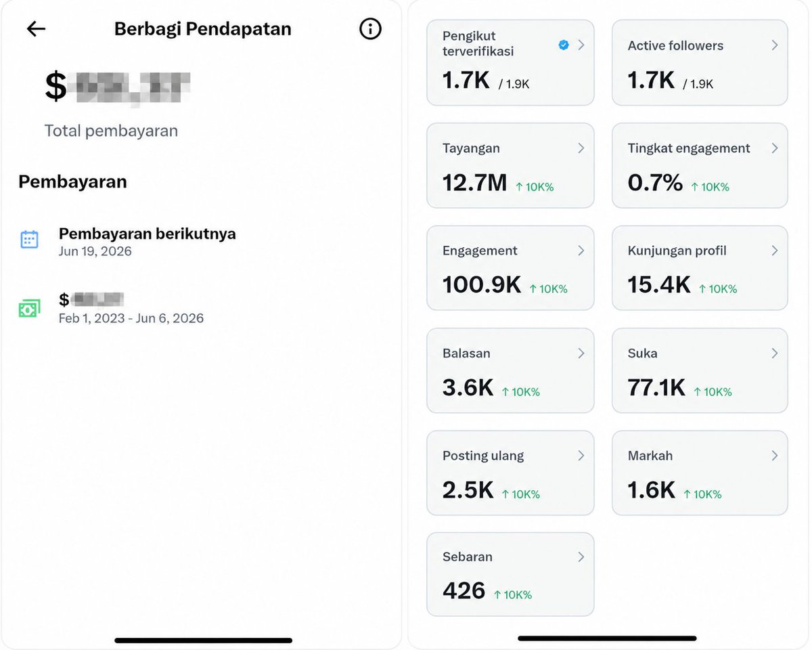Click the green cash payout icon
Viewport: 812px width, 650px height.
coord(29,309)
